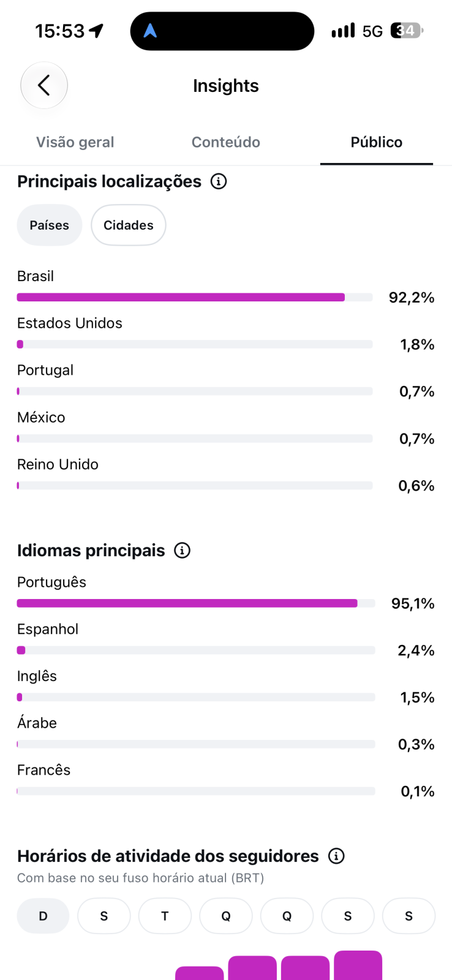
Task: Open info icon beside Principais localizações
Action: (219, 181)
